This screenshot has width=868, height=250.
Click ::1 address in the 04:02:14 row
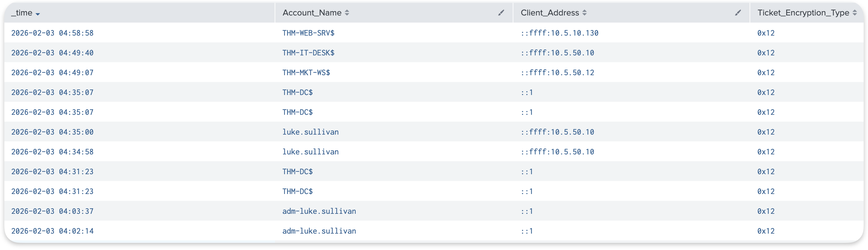coord(527,231)
